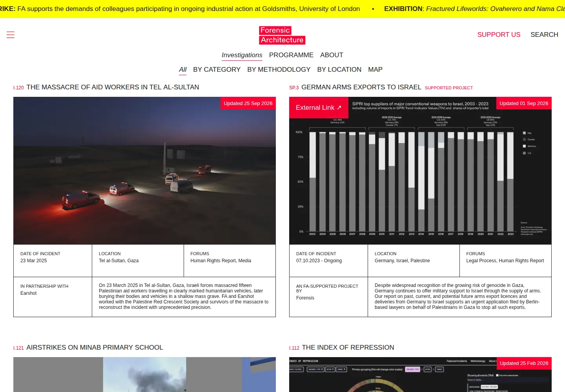
Task: Click the '07.10.2023 - Ongoing' date text
Action: (319, 261)
